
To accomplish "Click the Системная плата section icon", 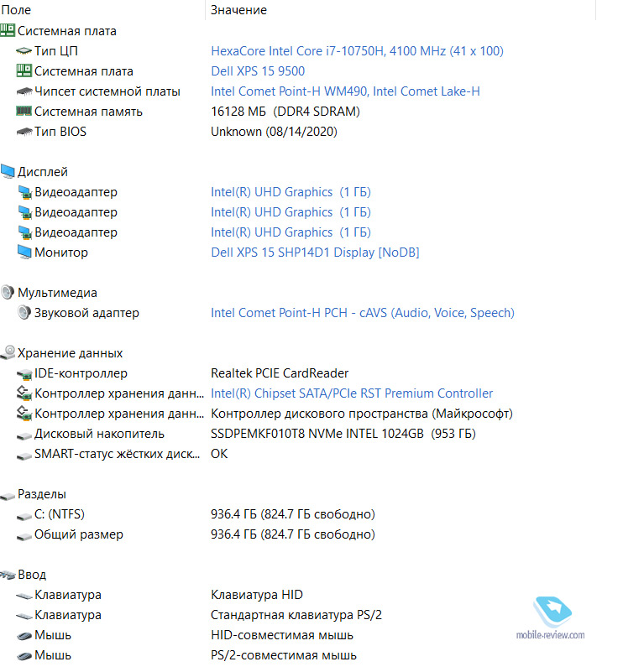I will [8, 31].
